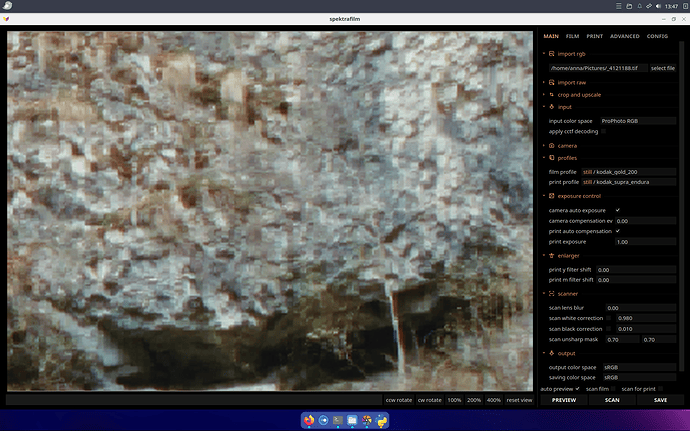Switch to the PRINT tab
Screen dimensions: 690x431
pos(595,36)
